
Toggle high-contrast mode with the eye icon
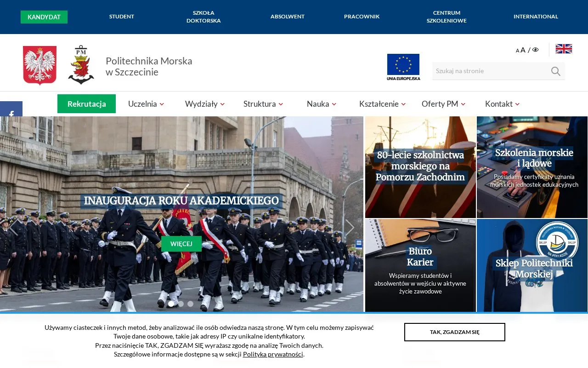coord(535,50)
